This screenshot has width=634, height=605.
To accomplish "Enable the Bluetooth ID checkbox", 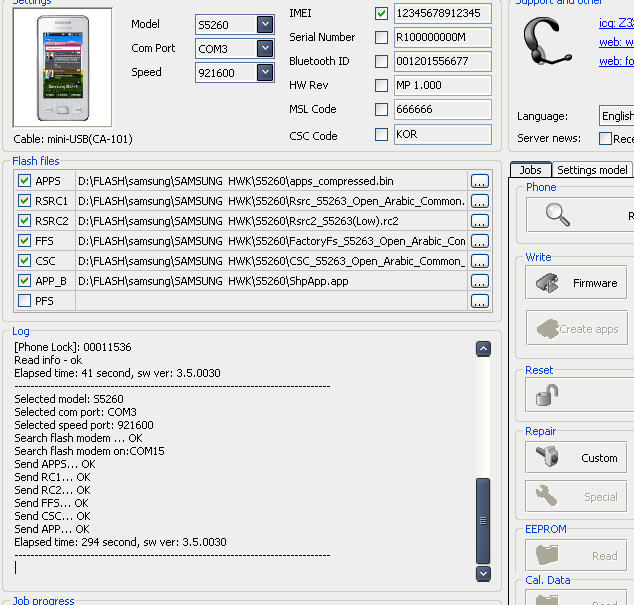I will coord(381,61).
